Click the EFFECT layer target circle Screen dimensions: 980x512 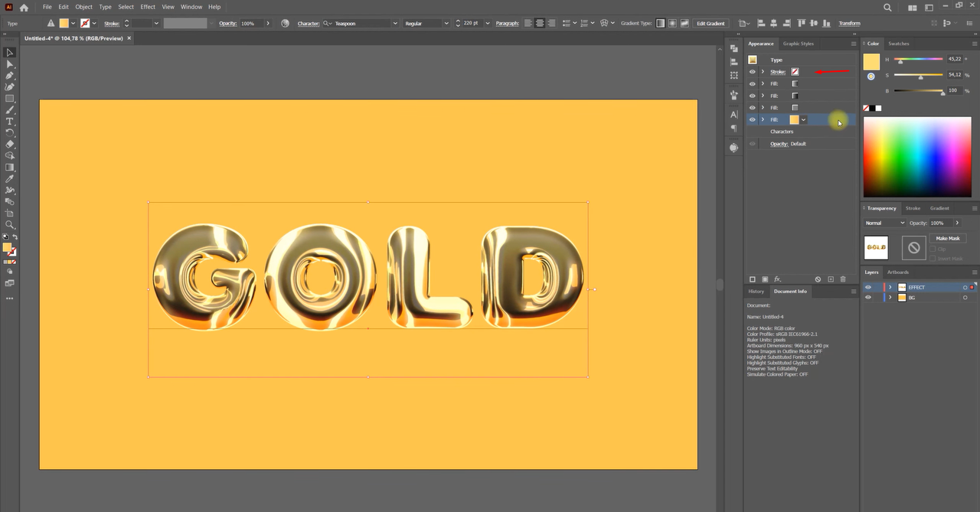coord(965,288)
